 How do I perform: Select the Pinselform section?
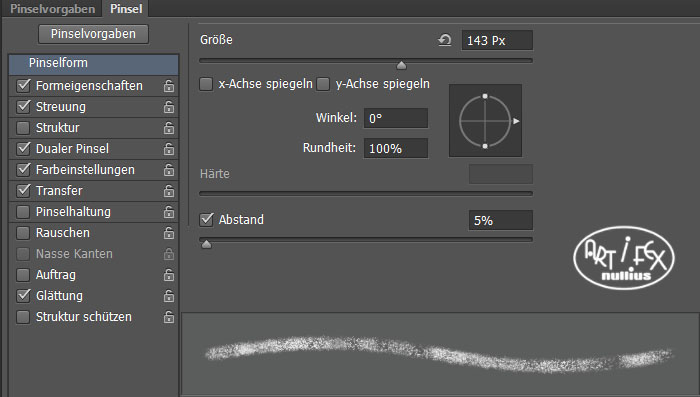pos(94,63)
